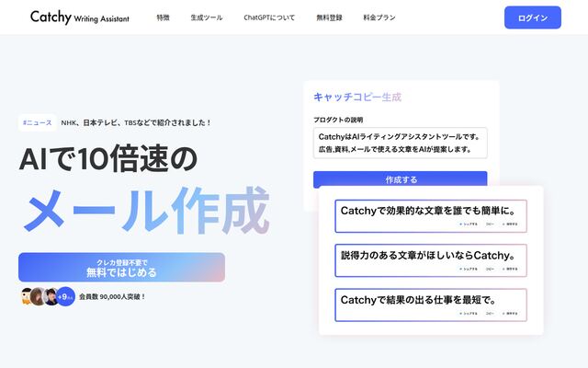Viewport: 588px width, 368px height.
Task: Click シェアする on the 結果の出る仕事 card
Action: click(x=469, y=313)
